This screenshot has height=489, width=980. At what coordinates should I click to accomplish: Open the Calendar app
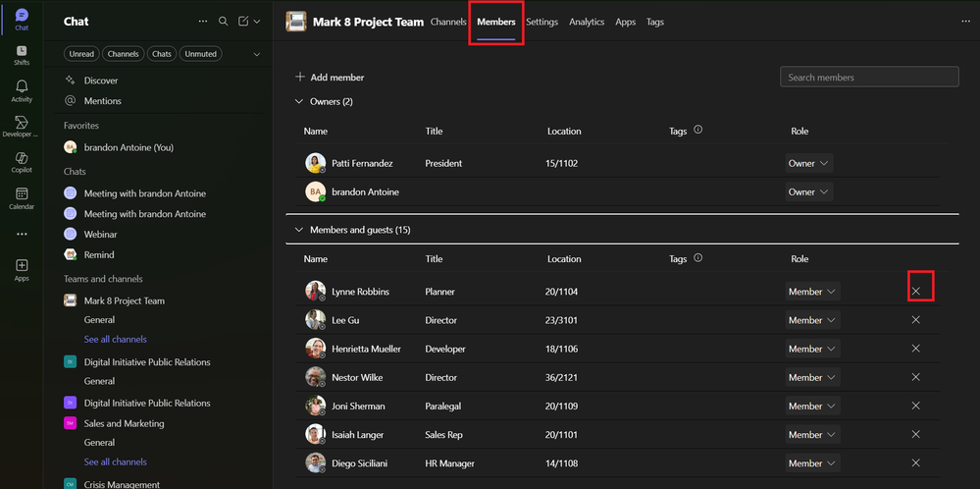pyautogui.click(x=22, y=198)
